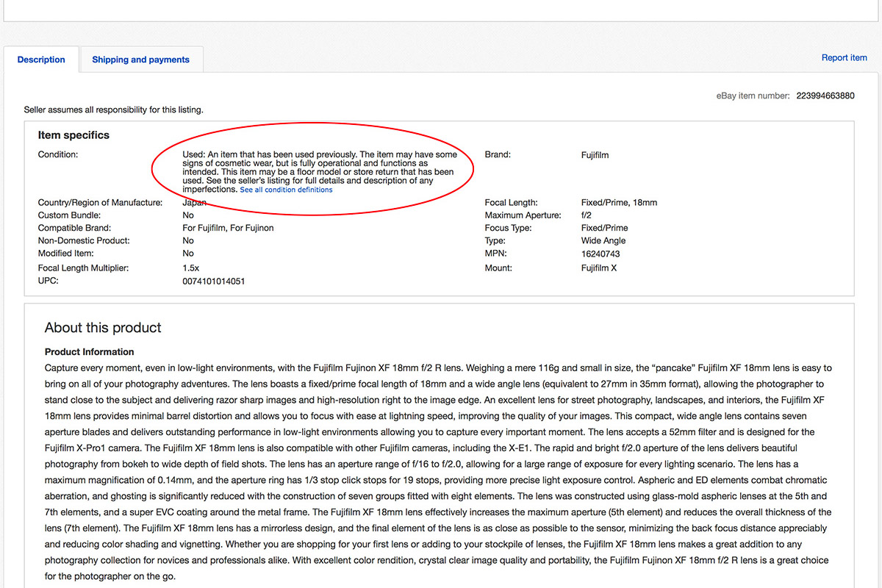This screenshot has width=882, height=588.
Task: Click the MPN value 16240743
Action: coord(600,254)
